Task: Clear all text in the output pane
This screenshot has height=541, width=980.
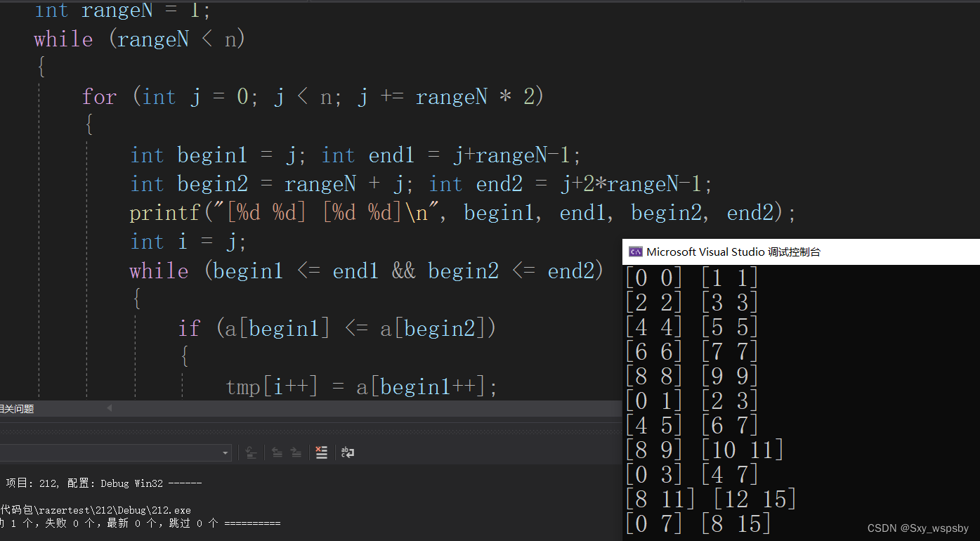Action: pos(321,452)
